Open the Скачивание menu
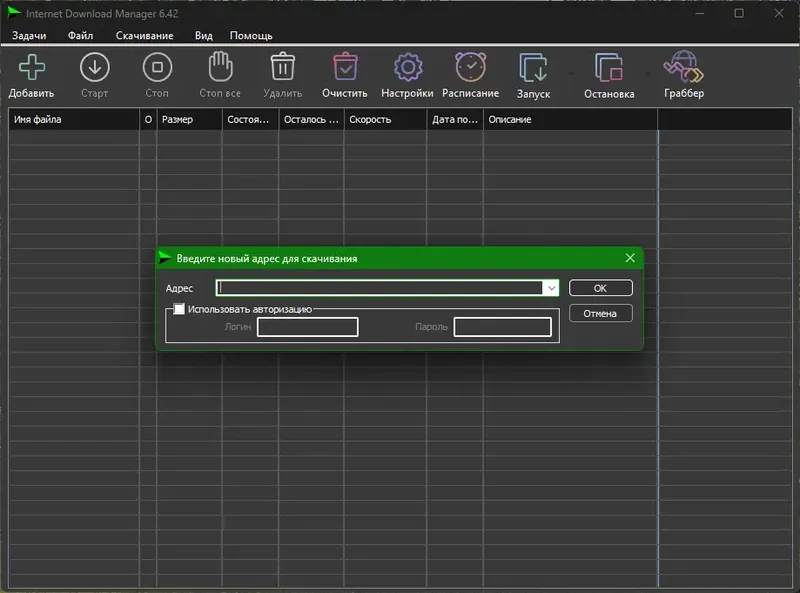800x593 pixels. pyautogui.click(x=144, y=36)
